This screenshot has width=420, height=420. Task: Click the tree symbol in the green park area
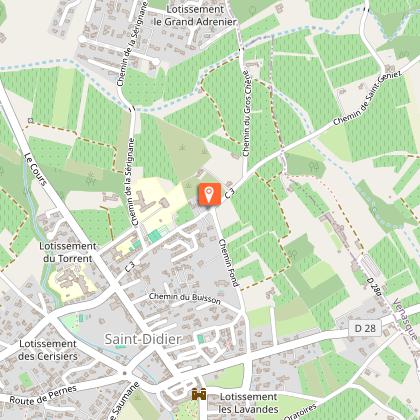[313, 166]
